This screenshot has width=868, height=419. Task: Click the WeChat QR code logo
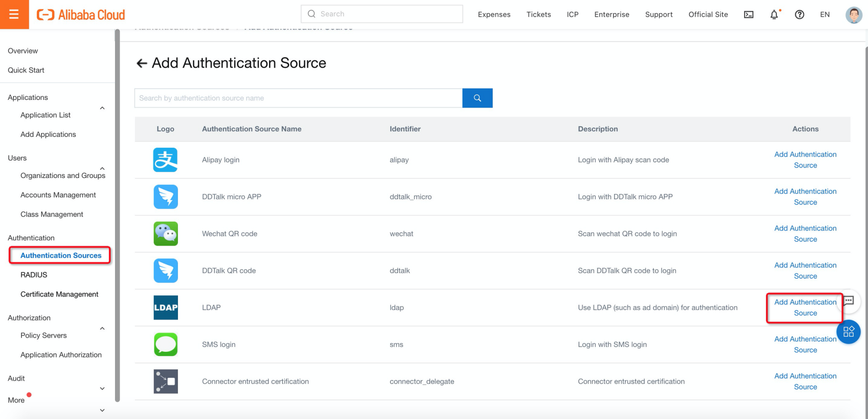165,234
